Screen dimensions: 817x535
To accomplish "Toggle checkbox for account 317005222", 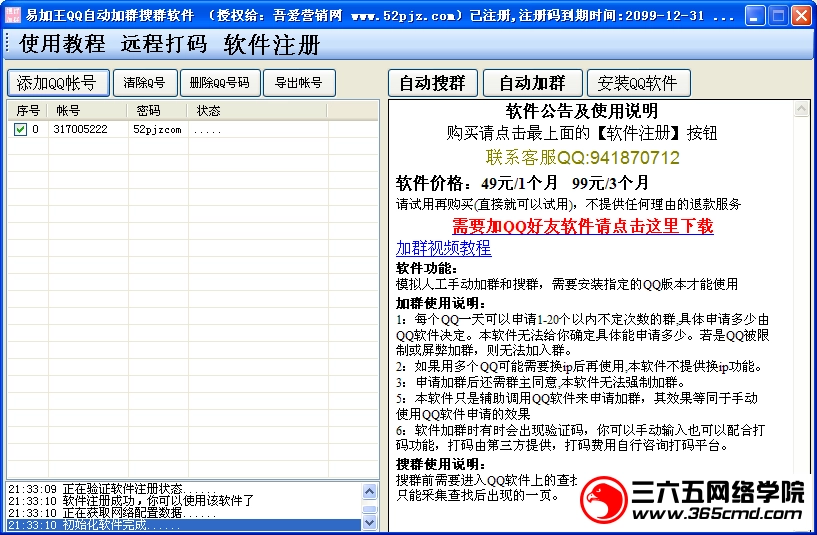I will tap(20, 129).
